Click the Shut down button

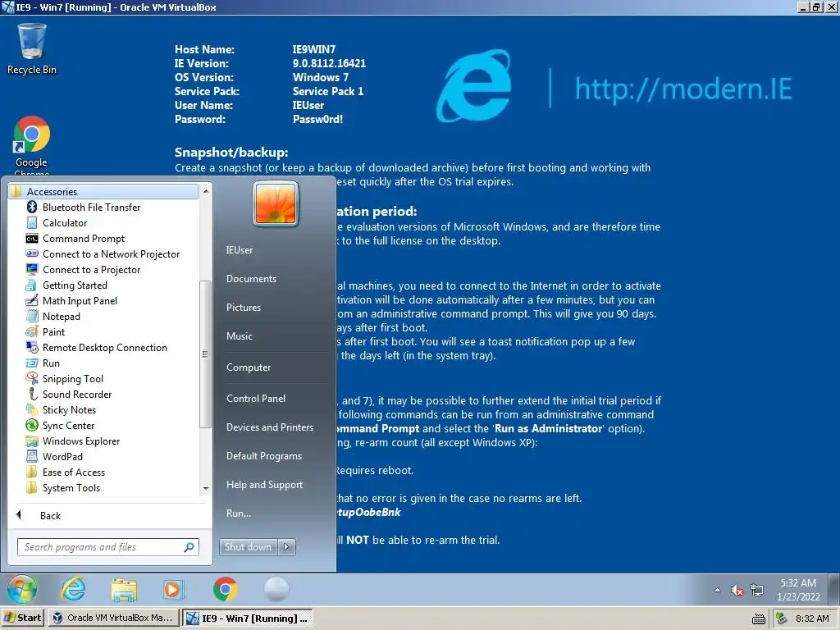click(248, 547)
